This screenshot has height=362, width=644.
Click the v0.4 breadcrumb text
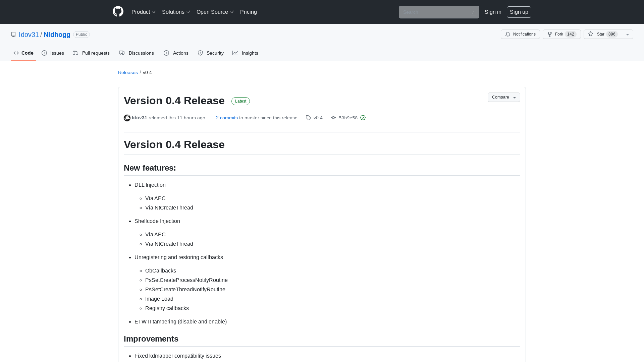point(147,72)
